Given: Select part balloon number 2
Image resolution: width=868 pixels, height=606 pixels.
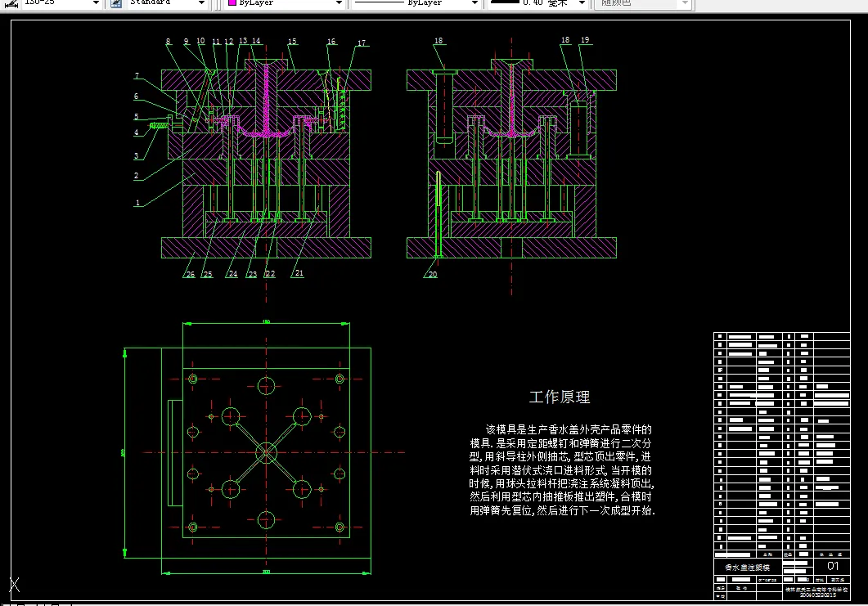Looking at the screenshot, I should 136,176.
